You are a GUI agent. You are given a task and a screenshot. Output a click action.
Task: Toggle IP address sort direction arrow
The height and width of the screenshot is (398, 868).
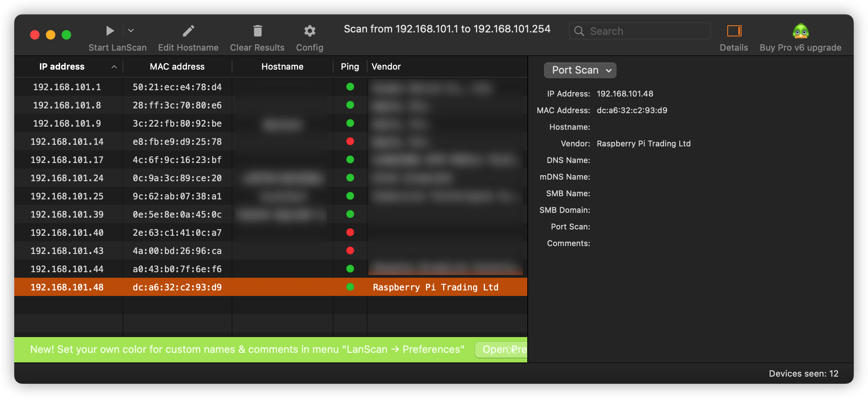click(114, 67)
